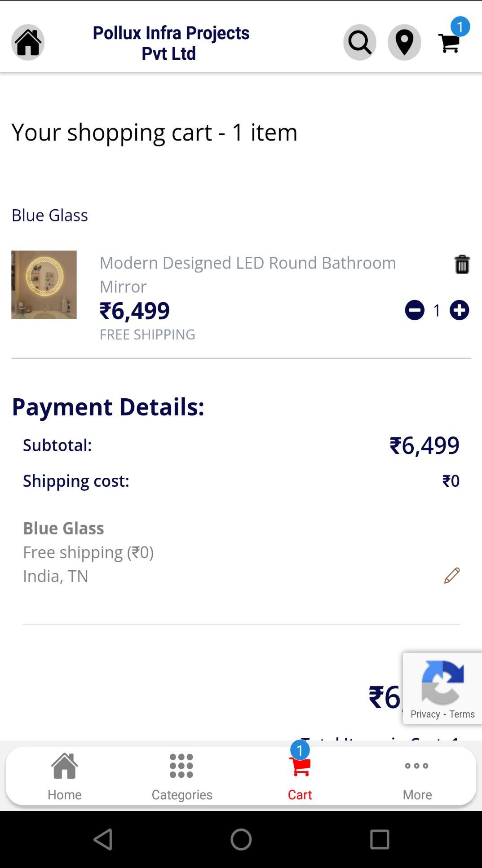Tap the Android recent apps button
Viewport: 482px width, 868px height.
click(380, 839)
